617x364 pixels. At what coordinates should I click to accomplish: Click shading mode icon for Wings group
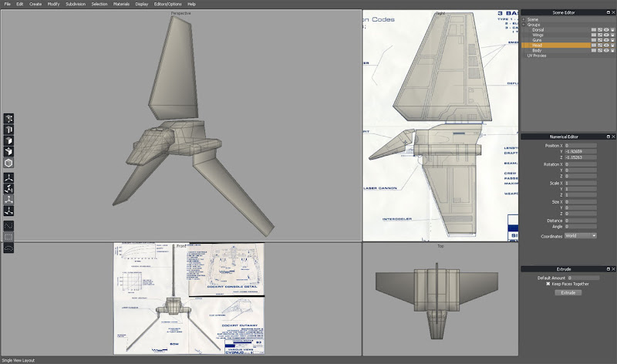[600, 35]
